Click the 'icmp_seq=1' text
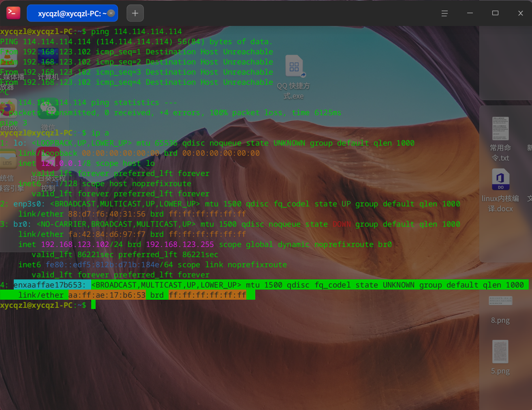This screenshot has width=532, height=410. click(x=118, y=52)
